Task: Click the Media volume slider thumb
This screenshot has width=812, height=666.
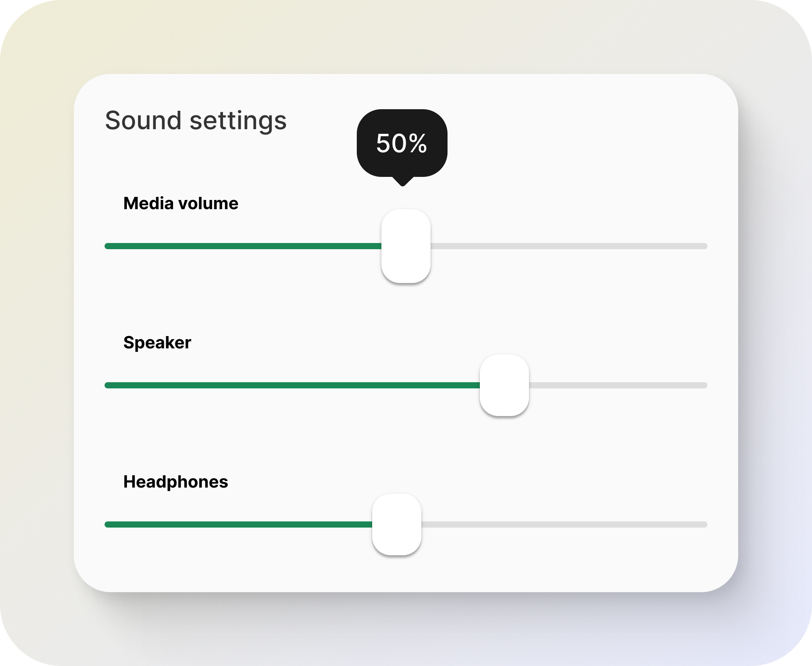Action: point(406,246)
